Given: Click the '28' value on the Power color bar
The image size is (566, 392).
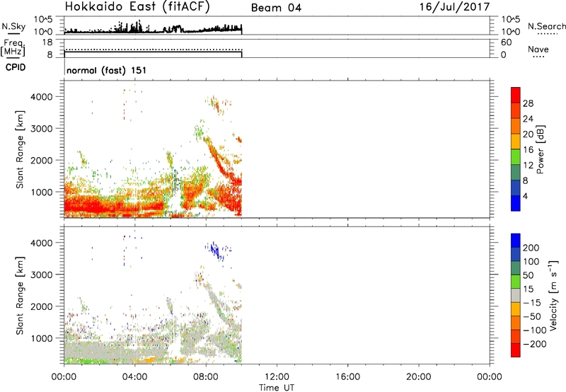Looking at the screenshot, I should (528, 103).
